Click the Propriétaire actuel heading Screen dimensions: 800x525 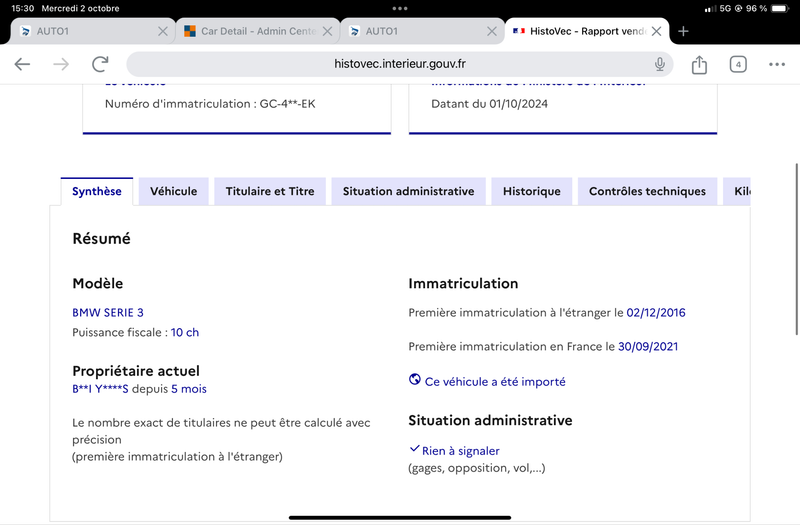click(136, 371)
